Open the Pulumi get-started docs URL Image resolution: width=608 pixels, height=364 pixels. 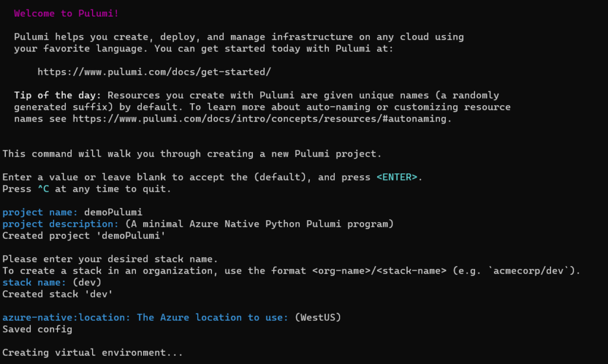154,72
